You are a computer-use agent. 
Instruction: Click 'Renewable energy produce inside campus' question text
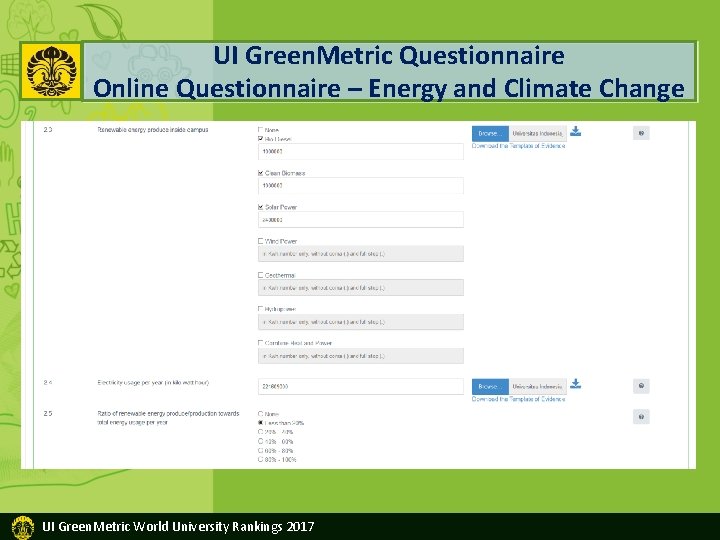click(153, 130)
